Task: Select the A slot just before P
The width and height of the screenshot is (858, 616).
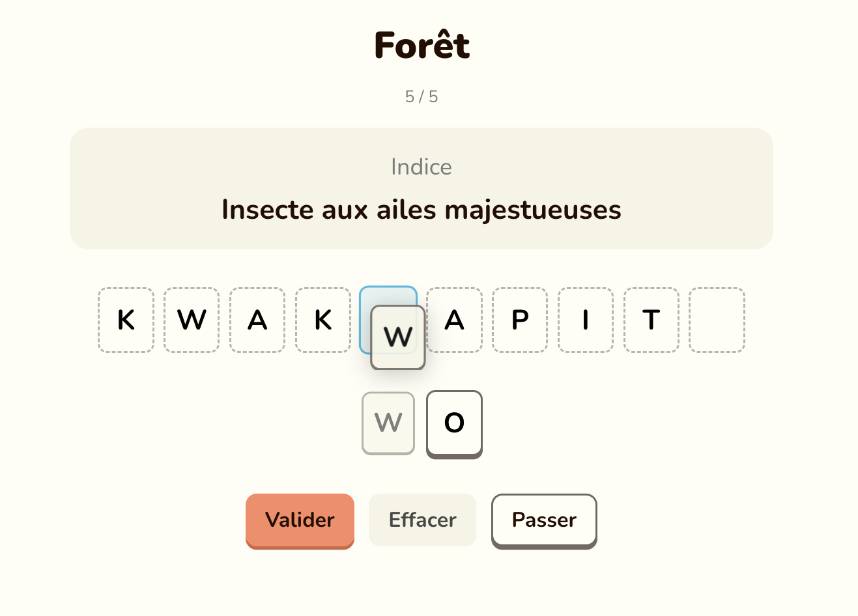Action: pyautogui.click(x=455, y=320)
